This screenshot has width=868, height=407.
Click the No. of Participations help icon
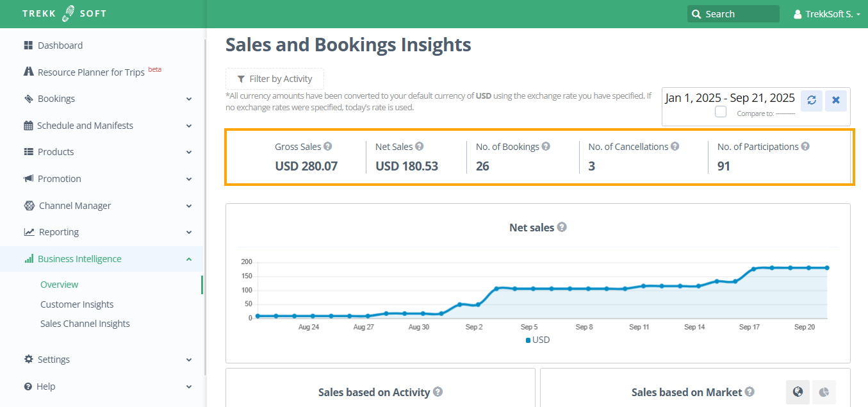pyautogui.click(x=805, y=146)
